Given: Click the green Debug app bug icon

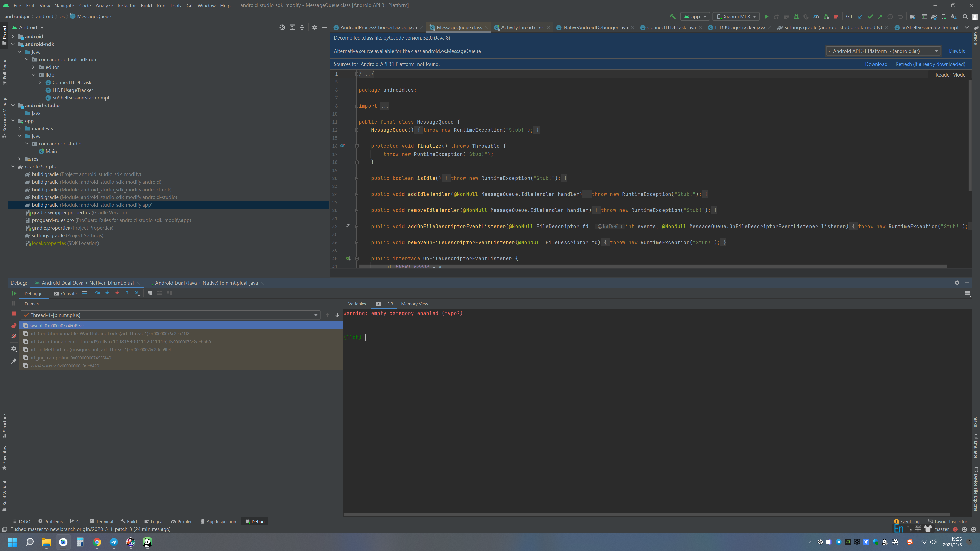Looking at the screenshot, I should (796, 17).
